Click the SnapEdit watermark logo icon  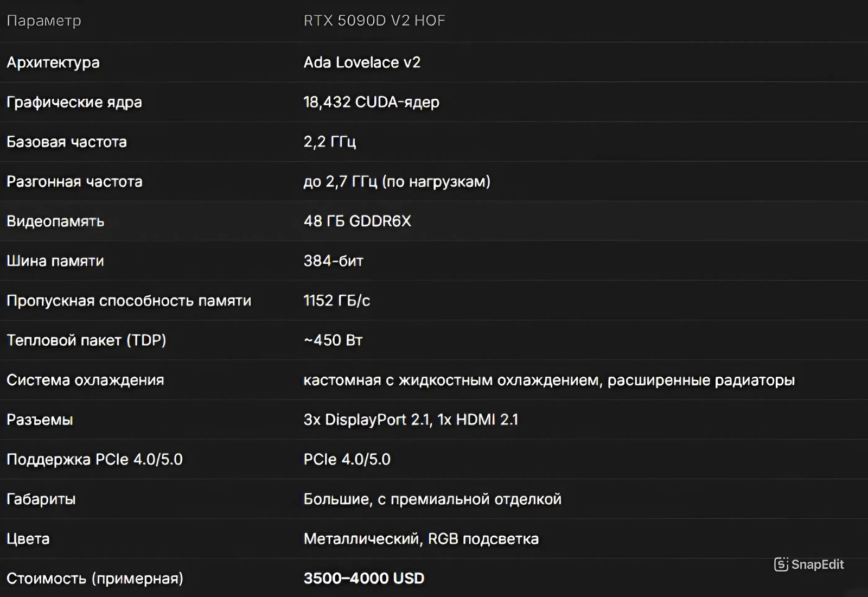coord(781,564)
